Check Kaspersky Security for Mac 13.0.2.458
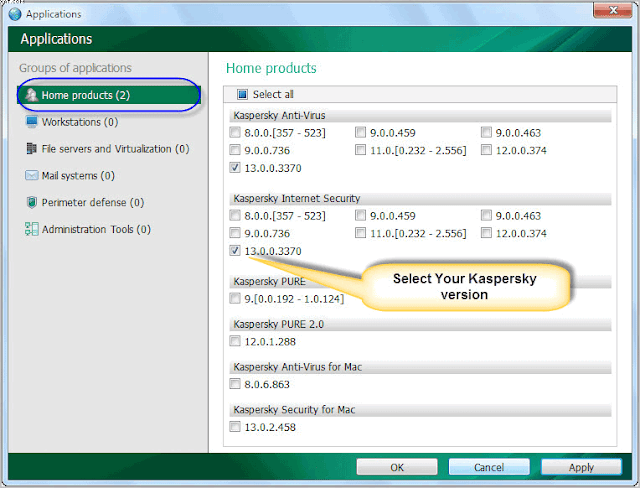 [235, 427]
